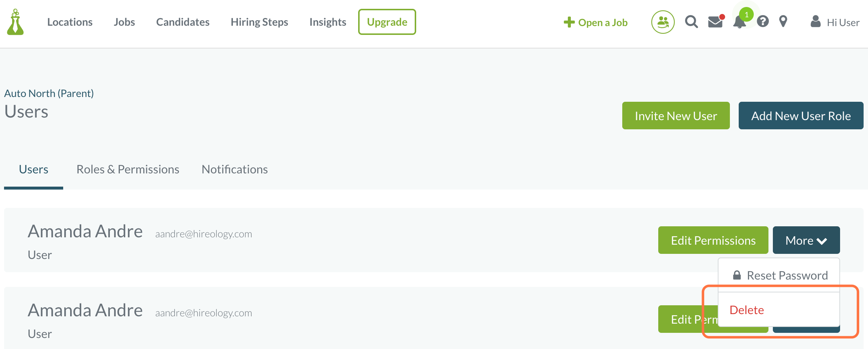
Task: Click Edit Permissions for Amanda Andre
Action: point(713,240)
